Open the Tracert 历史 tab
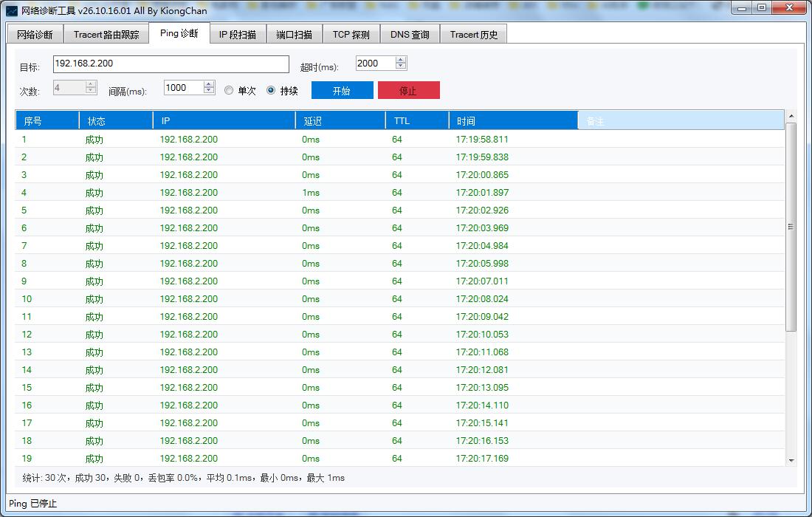This screenshot has height=517, width=812. tap(473, 35)
